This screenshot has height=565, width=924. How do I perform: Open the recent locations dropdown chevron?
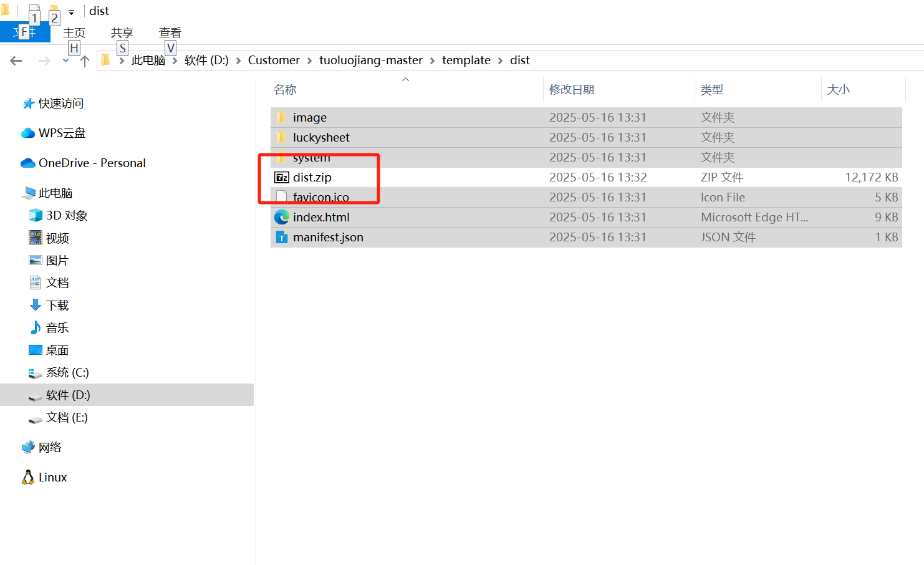click(65, 60)
